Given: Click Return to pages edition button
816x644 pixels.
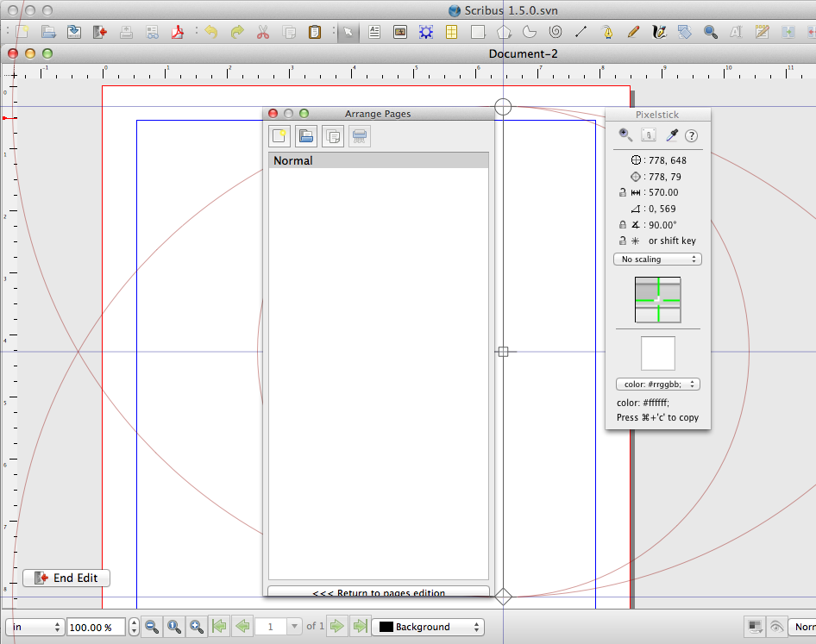Looking at the screenshot, I should point(379,592).
